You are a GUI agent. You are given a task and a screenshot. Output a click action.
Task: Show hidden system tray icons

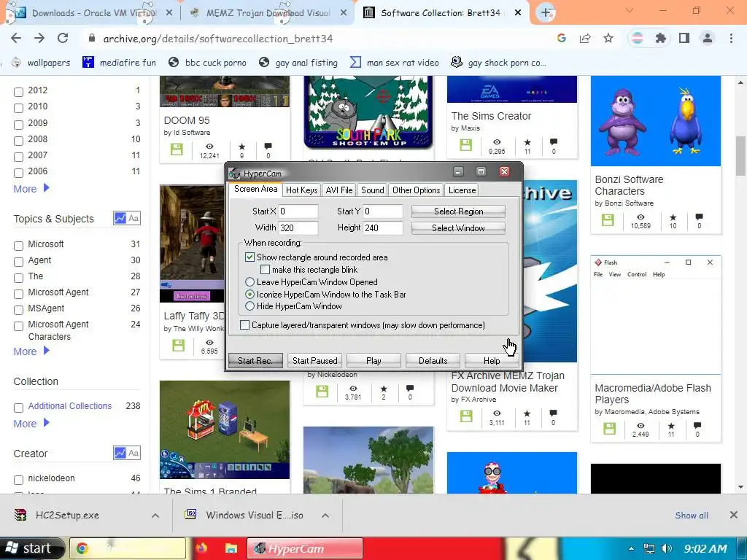[631, 548]
